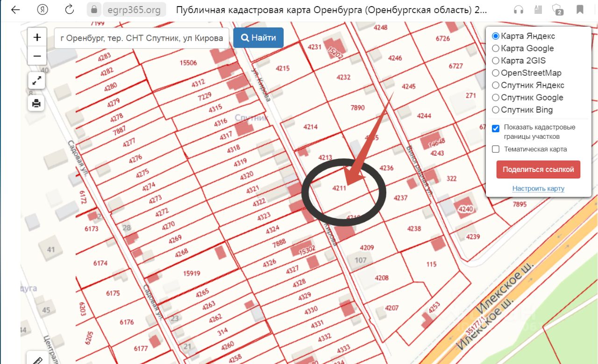This screenshot has width=598, height=364.
Task: Select parcel 4232 on the map
Action: pos(343,77)
